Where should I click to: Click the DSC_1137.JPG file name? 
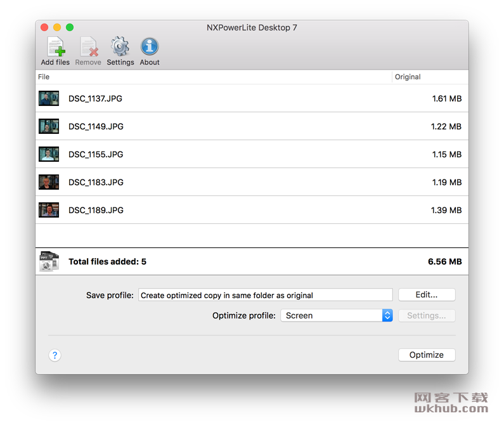(x=96, y=98)
